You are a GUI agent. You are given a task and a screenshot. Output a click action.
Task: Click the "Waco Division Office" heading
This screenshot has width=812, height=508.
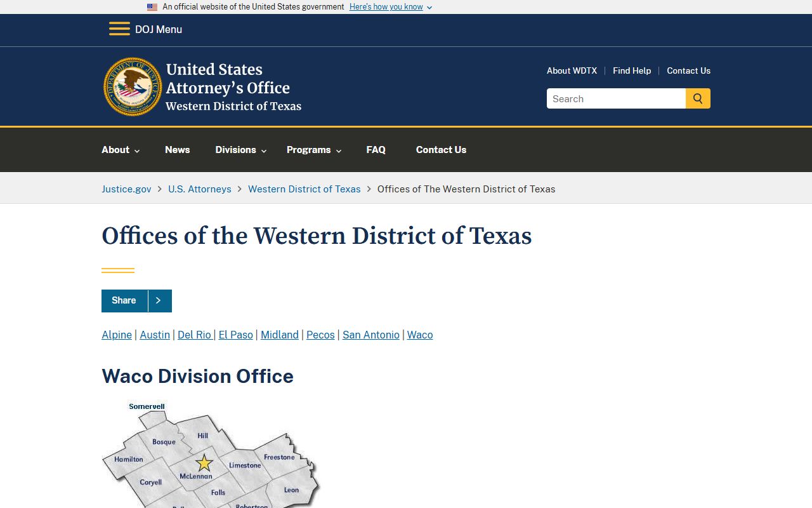click(x=197, y=376)
